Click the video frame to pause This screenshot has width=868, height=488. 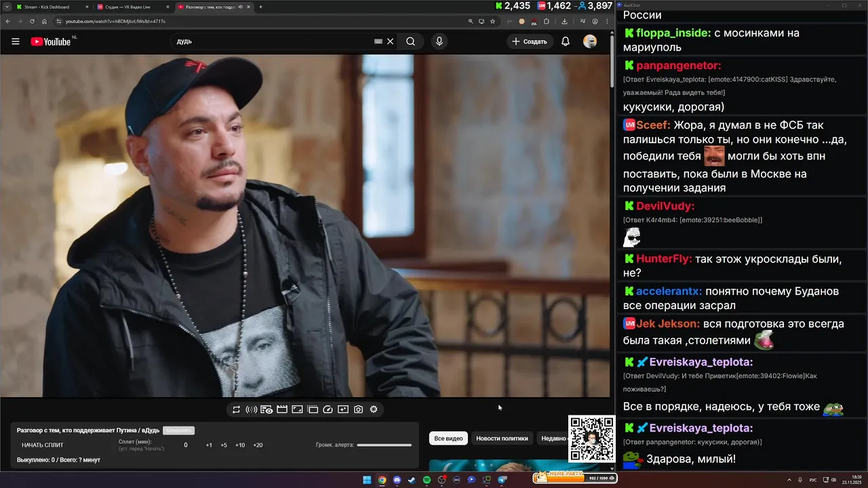pyautogui.click(x=305, y=226)
